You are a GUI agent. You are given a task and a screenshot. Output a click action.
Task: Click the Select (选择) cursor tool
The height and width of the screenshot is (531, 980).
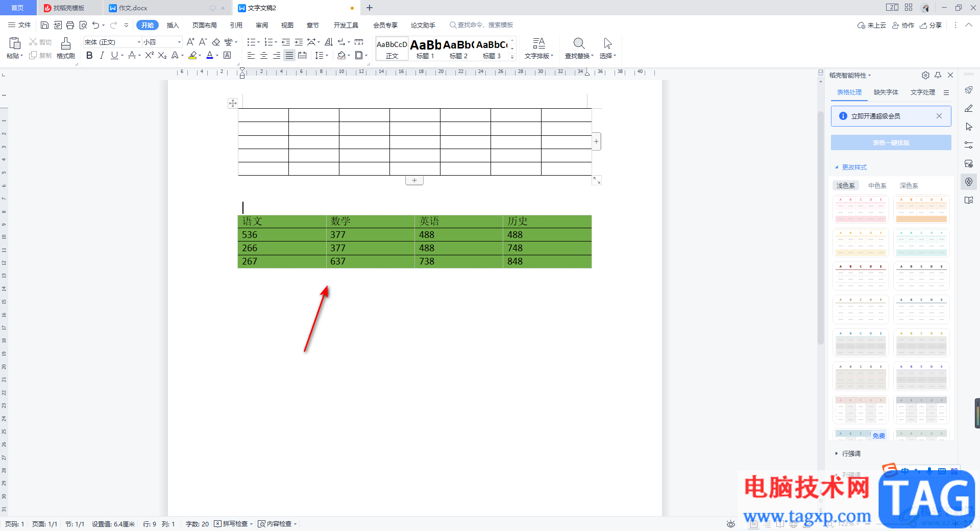point(607,49)
